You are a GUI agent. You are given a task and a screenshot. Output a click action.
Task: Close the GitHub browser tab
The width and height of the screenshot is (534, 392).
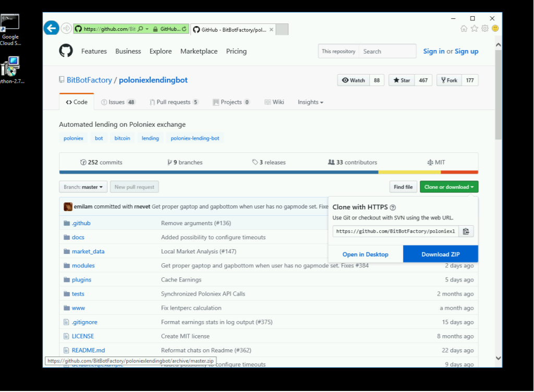click(x=271, y=30)
